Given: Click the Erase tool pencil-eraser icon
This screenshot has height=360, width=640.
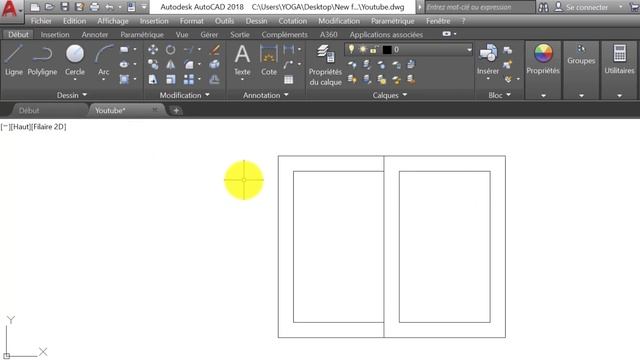Looking at the screenshot, I should tap(215, 50).
